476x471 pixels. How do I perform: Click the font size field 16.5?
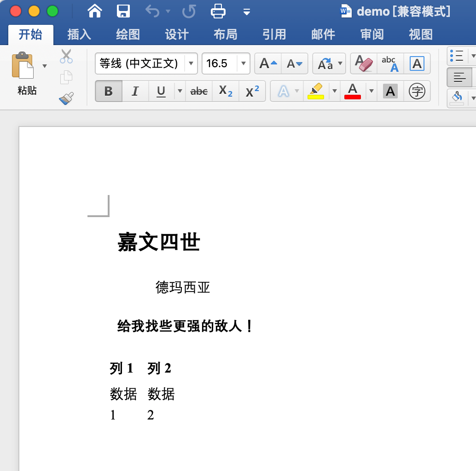219,63
